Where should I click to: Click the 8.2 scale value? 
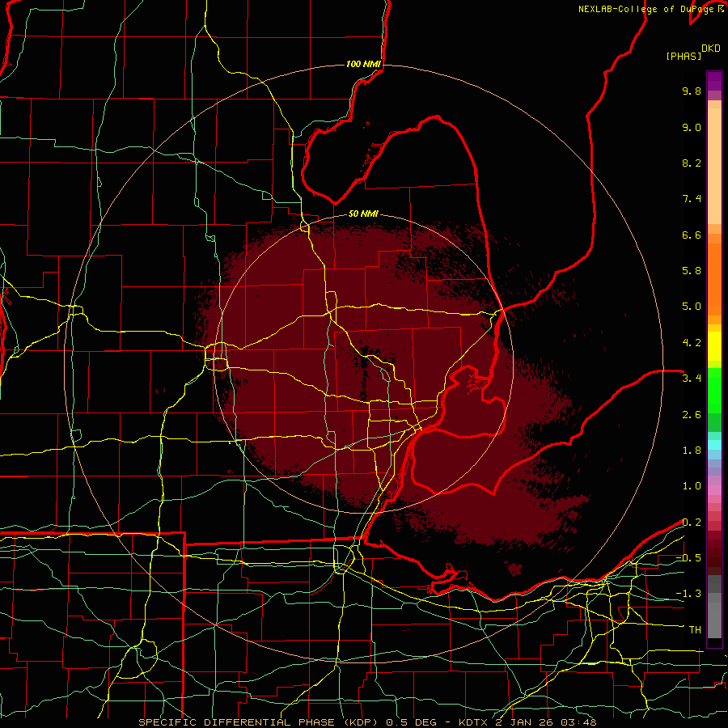[692, 163]
